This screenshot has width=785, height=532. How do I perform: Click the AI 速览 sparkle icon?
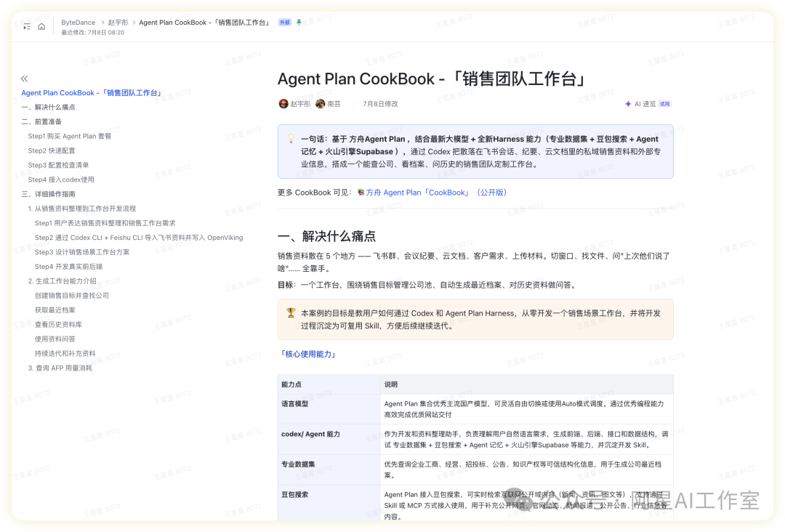(x=628, y=104)
